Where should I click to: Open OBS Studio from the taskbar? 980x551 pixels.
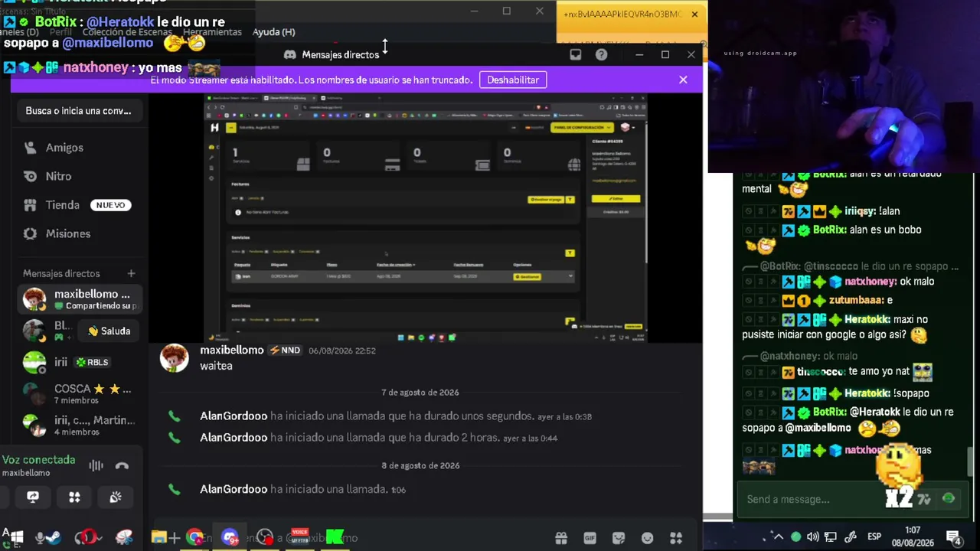click(265, 537)
